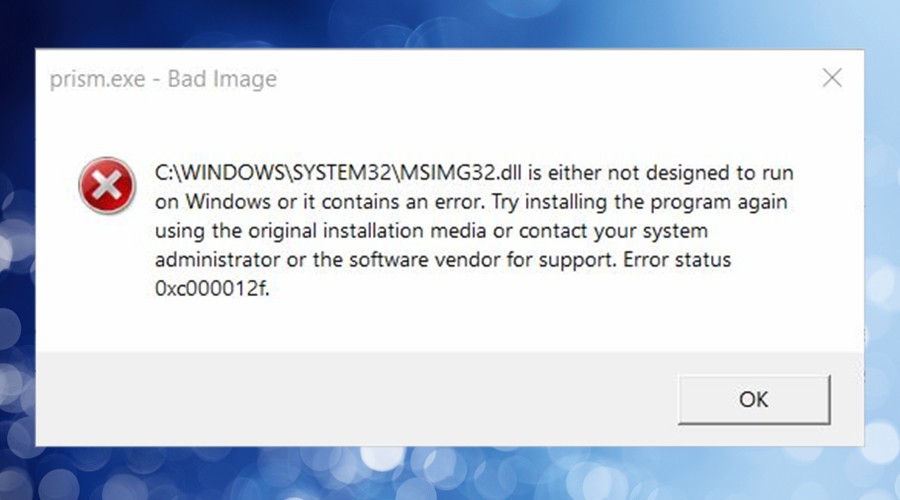The width and height of the screenshot is (900, 500).
Task: Click the error code 0xc000012f
Action: (212, 288)
